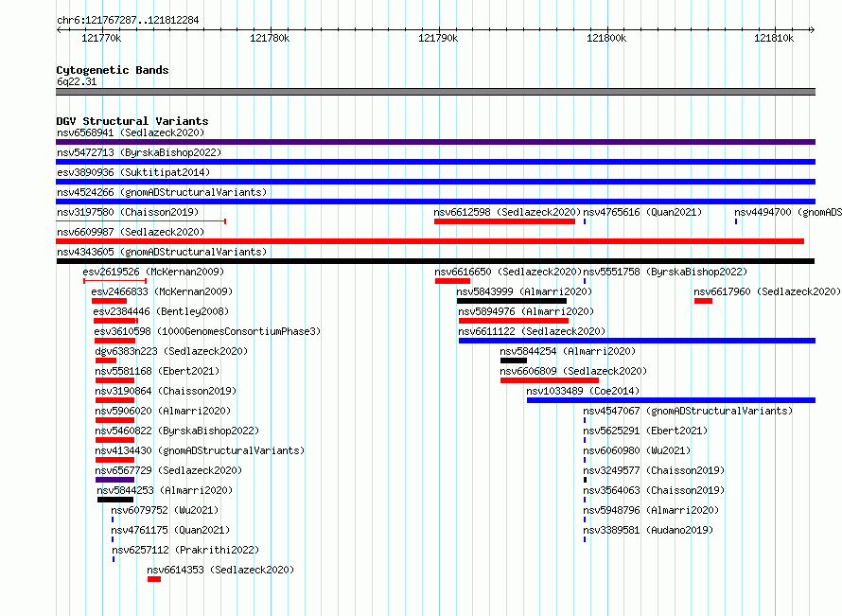Click the red nsv6612598 variant bar
The width and height of the screenshot is (842, 616).
click(x=505, y=221)
